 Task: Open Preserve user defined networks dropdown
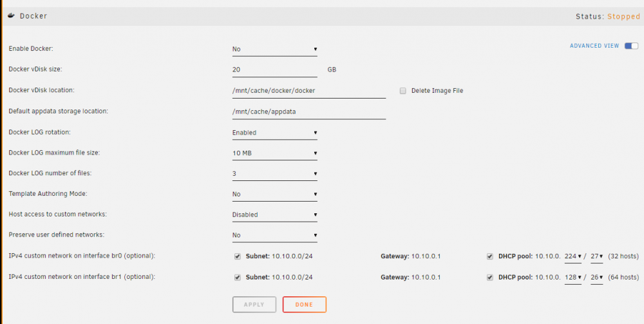coord(275,235)
